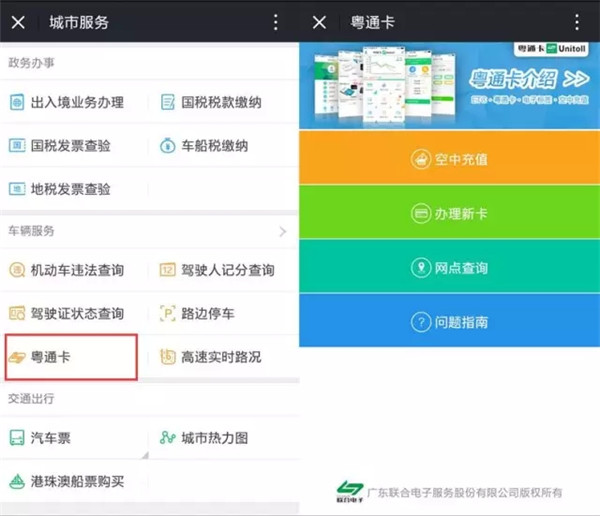Open 港珠澳船票购买 service

click(74, 482)
